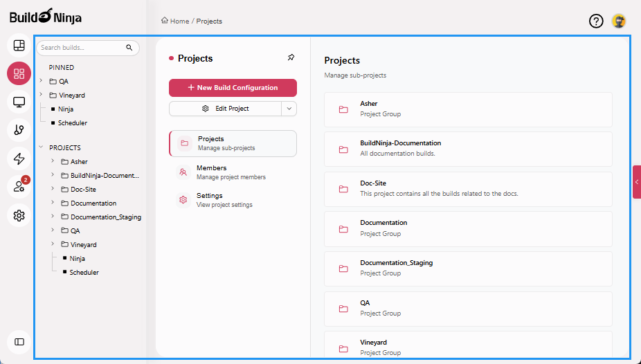The image size is (641, 364).
Task: Click the Home breadcrumb link
Action: (175, 21)
